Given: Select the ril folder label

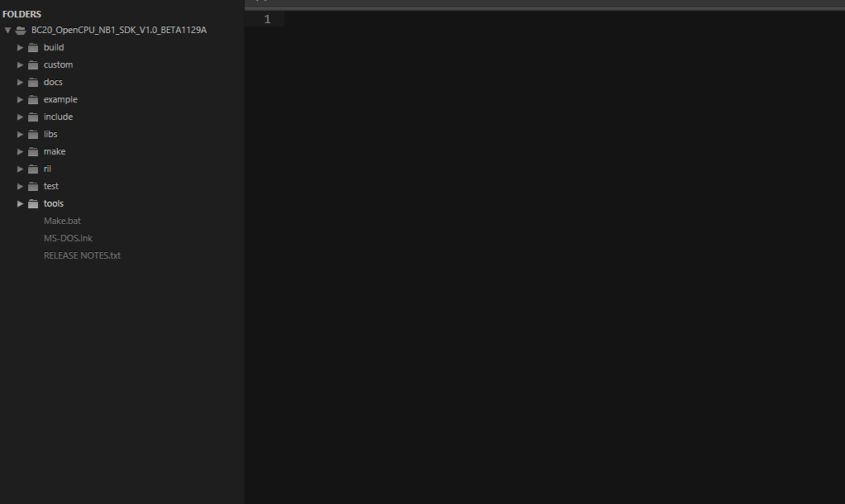Looking at the screenshot, I should point(47,169).
